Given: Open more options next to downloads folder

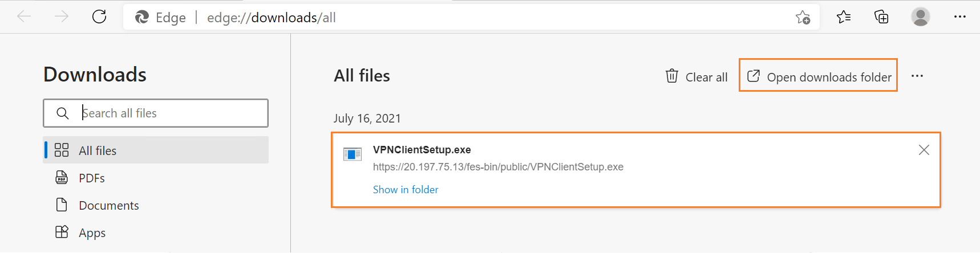Looking at the screenshot, I should [917, 76].
